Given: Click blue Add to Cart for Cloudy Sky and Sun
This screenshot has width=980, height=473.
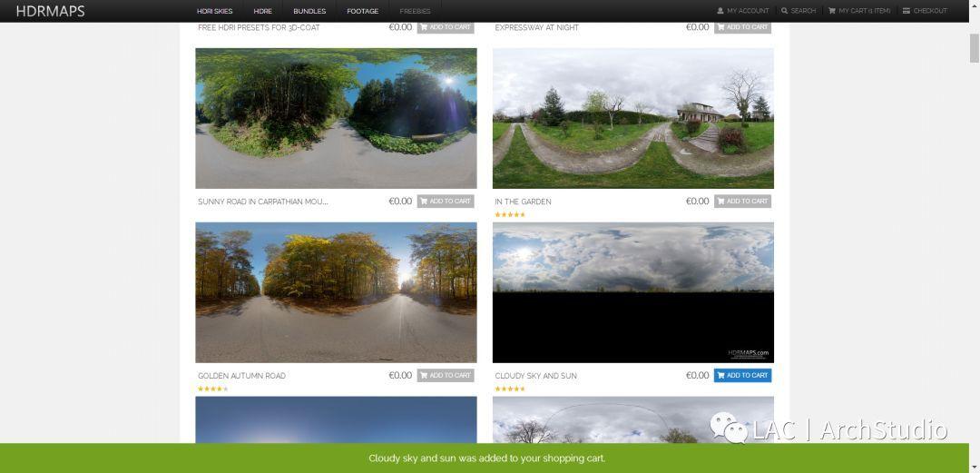Looking at the screenshot, I should pyautogui.click(x=742, y=375).
